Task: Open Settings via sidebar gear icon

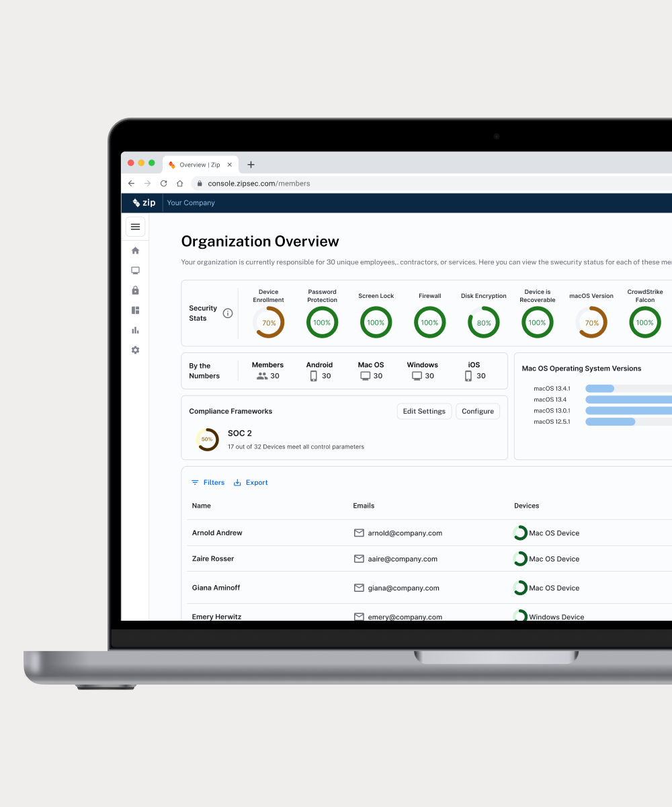Action: 135,350
